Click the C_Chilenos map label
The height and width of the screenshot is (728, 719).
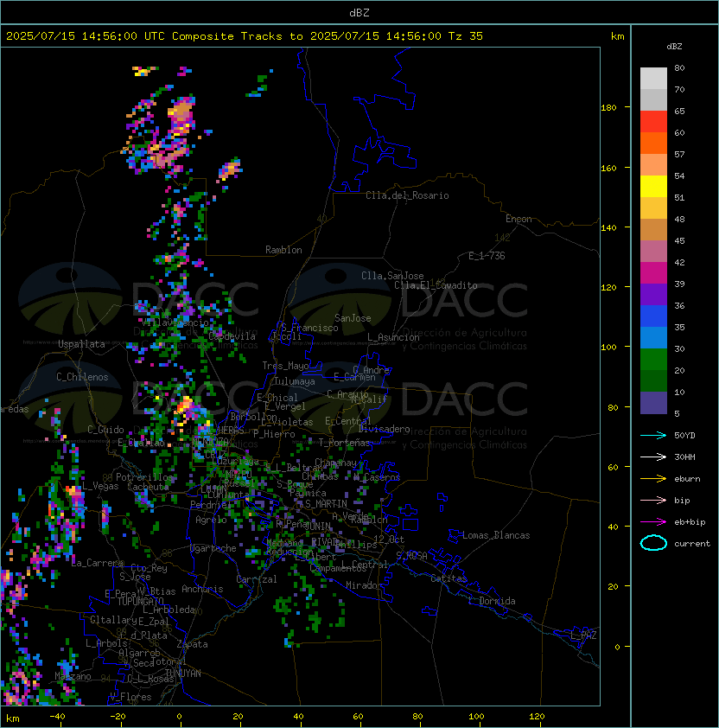click(82, 377)
